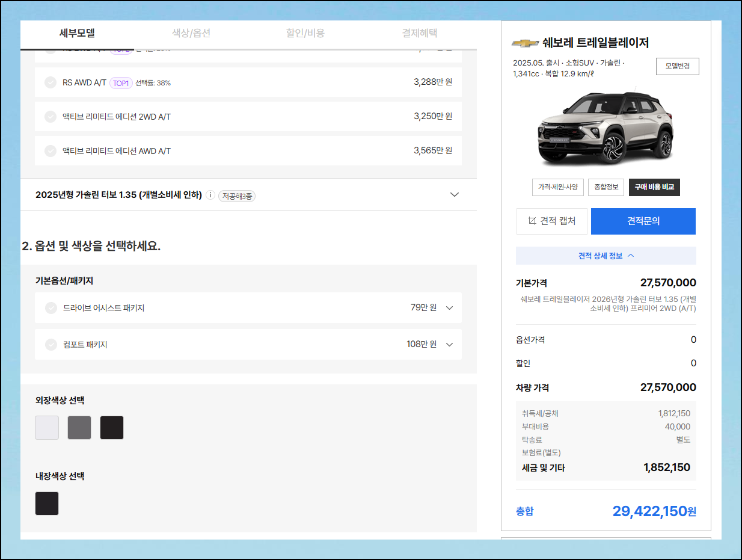The image size is (742, 560).
Task: Expand 드라이브 어시스트 패키지 details chevron
Action: [449, 308]
